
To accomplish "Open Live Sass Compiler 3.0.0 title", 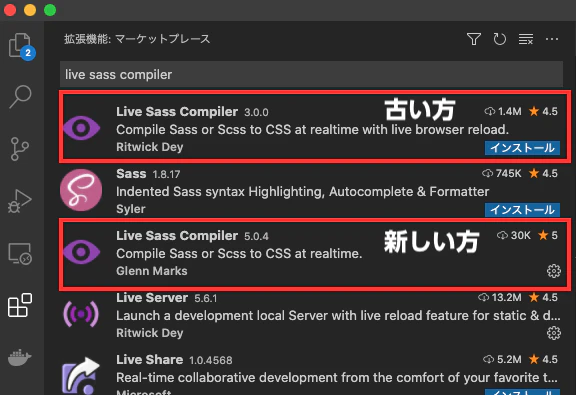I will pos(177,111).
